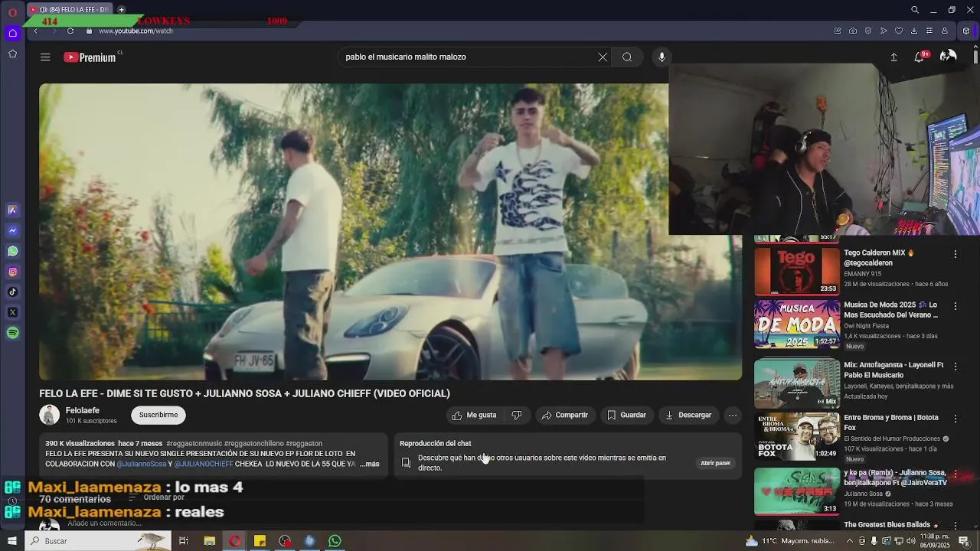Open Opera easy setup sliders icon

[929, 31]
